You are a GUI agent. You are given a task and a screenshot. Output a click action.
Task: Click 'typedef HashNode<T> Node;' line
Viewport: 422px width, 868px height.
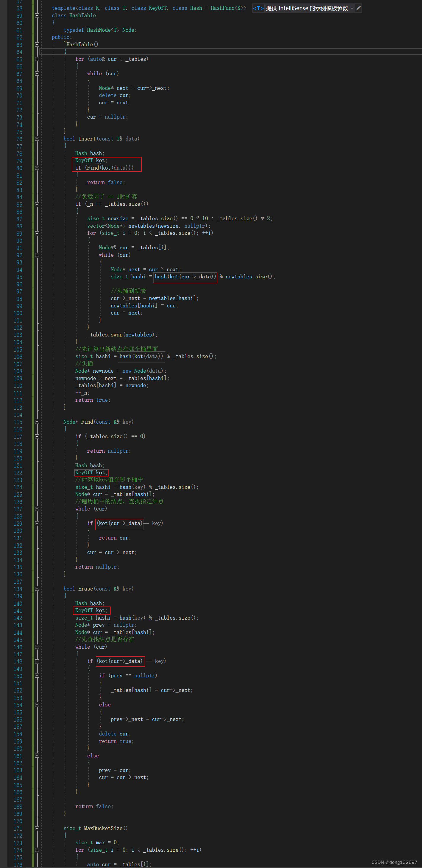coord(100,30)
